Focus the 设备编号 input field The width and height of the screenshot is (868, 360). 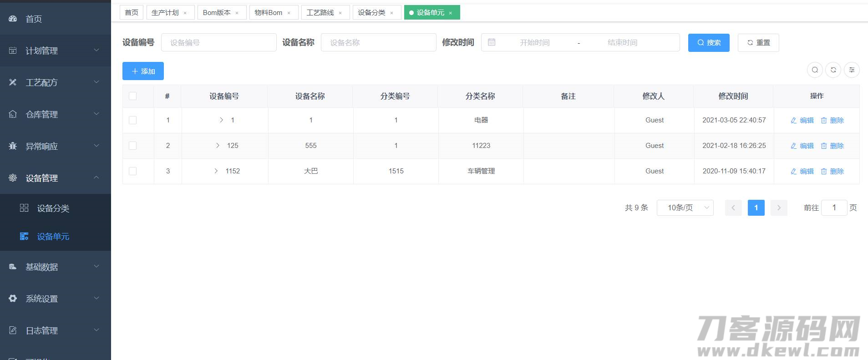(x=219, y=42)
